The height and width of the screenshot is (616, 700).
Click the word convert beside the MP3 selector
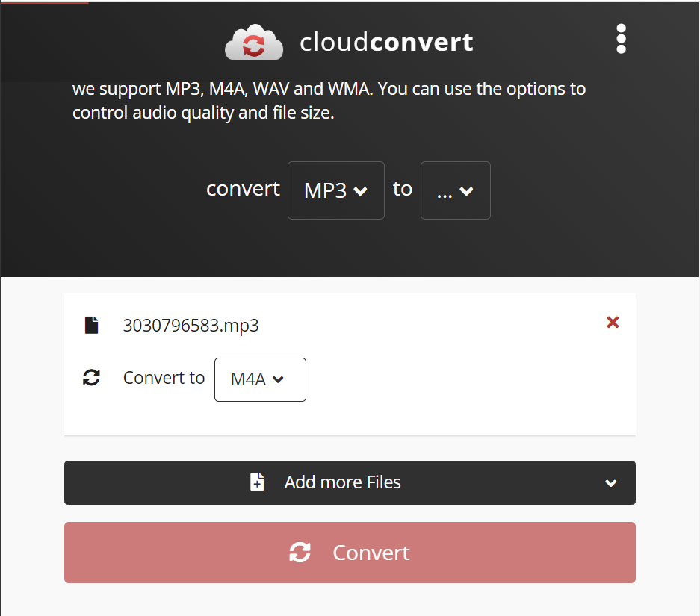pos(243,189)
